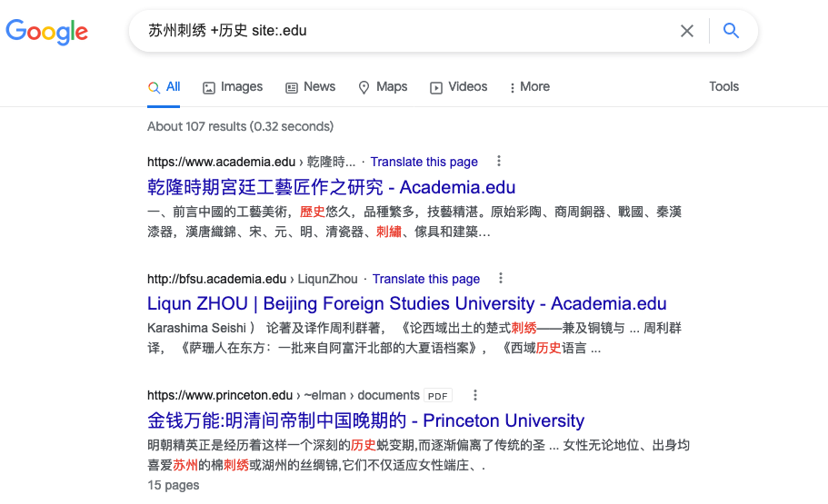Open three-dot menu for Princeton PDF result
This screenshot has height=504, width=828.
tap(474, 395)
